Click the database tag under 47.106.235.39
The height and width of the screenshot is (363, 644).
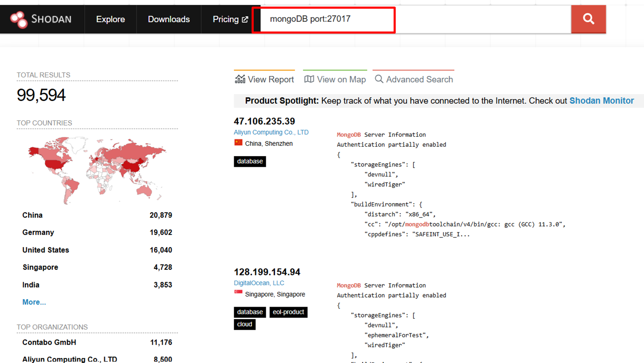point(250,161)
